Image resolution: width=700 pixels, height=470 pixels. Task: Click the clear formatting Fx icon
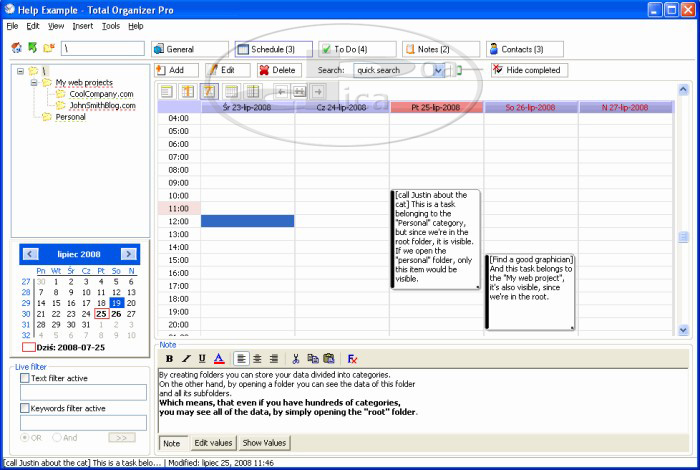pyautogui.click(x=352, y=358)
